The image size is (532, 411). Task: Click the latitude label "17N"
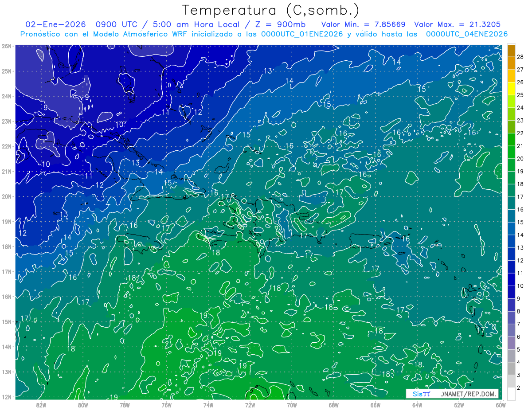(x=7, y=271)
